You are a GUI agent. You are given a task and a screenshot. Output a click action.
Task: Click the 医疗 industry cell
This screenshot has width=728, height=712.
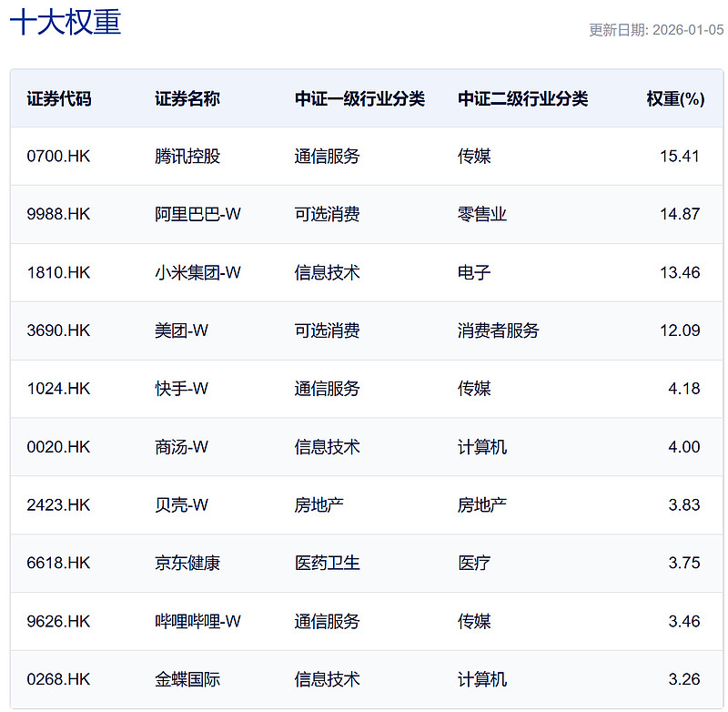click(x=474, y=563)
